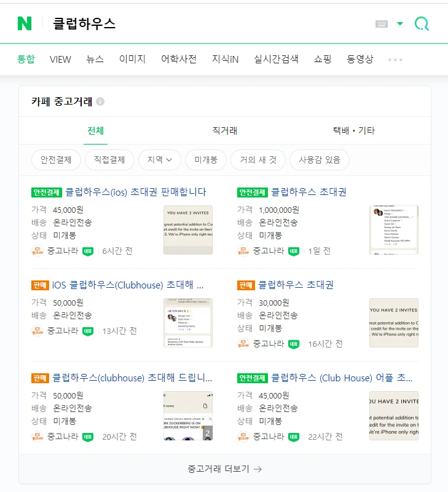
Task: Open listing 클럽하우스 (Club House) 어플
Action: (342, 378)
